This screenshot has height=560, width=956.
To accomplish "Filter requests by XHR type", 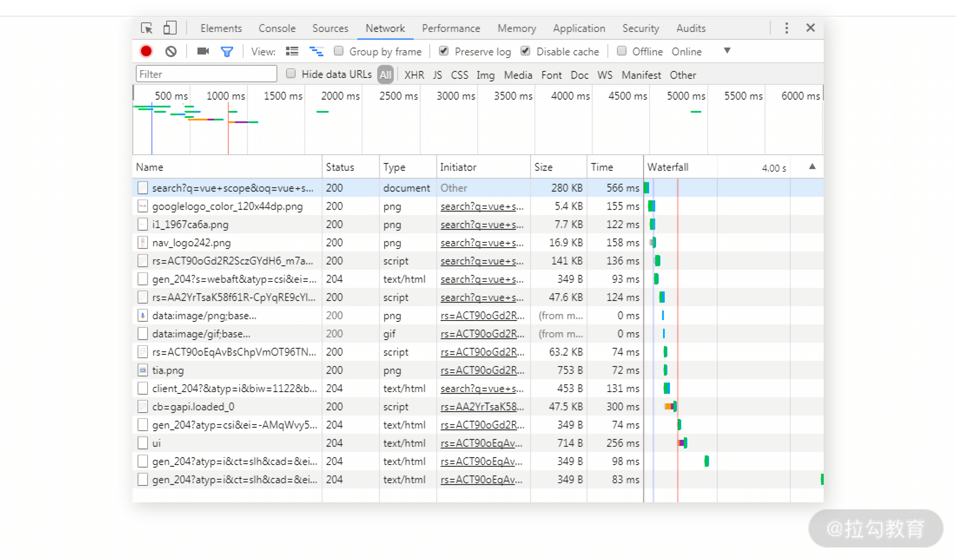I will point(414,75).
